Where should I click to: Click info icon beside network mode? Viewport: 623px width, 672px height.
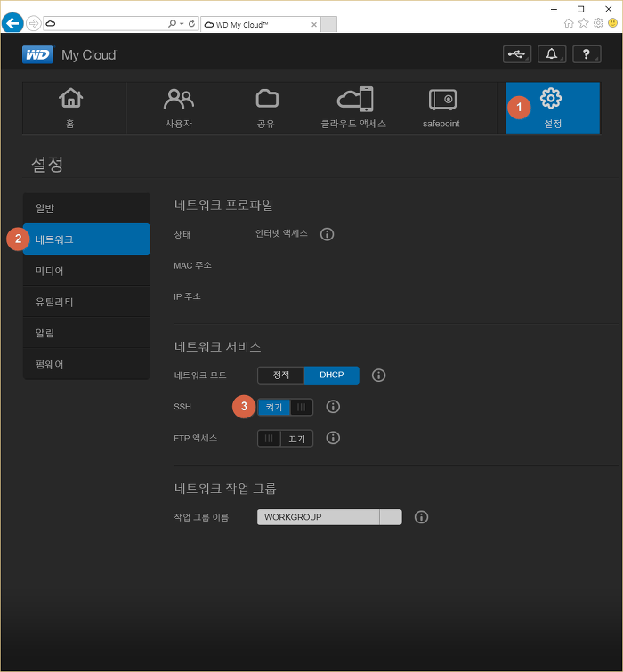pos(379,376)
